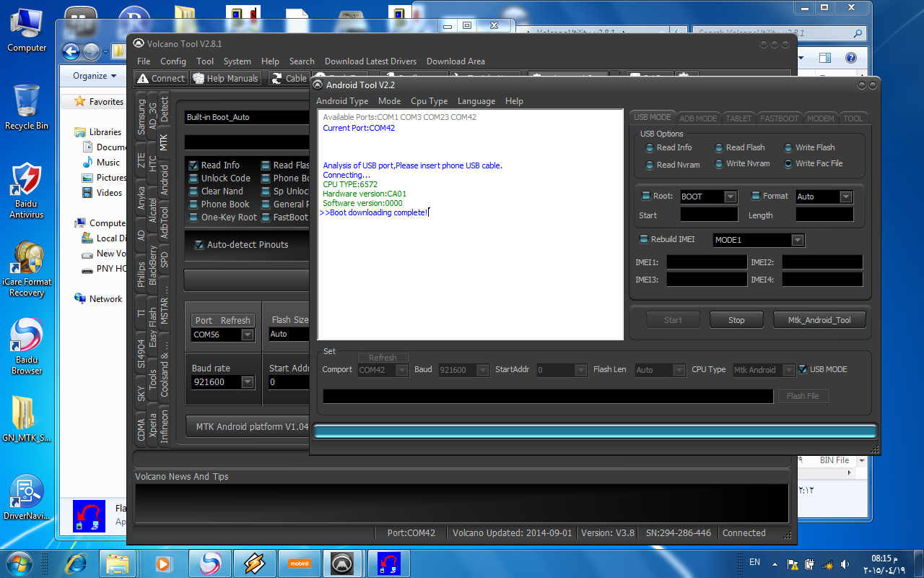This screenshot has width=924, height=578.
Task: Open the COM56 port dropdown
Action: point(248,335)
